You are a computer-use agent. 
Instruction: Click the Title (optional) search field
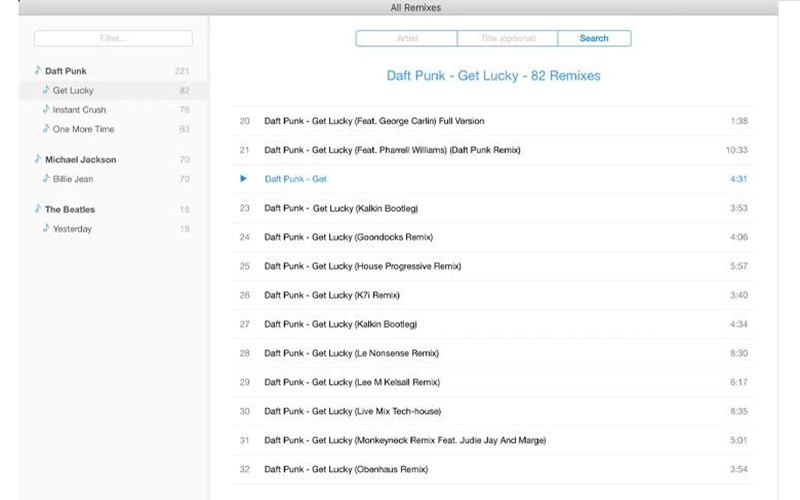[508, 38]
